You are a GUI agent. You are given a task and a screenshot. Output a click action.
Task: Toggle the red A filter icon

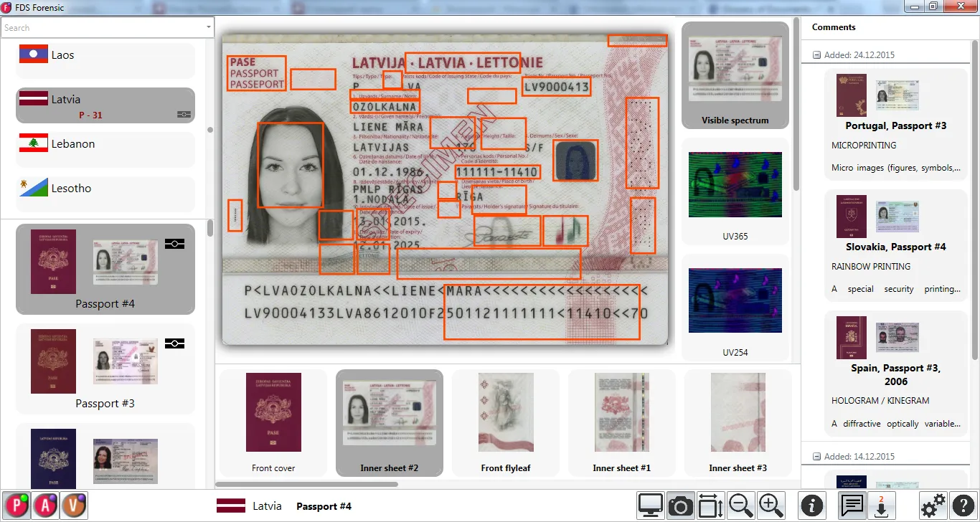tap(45, 506)
